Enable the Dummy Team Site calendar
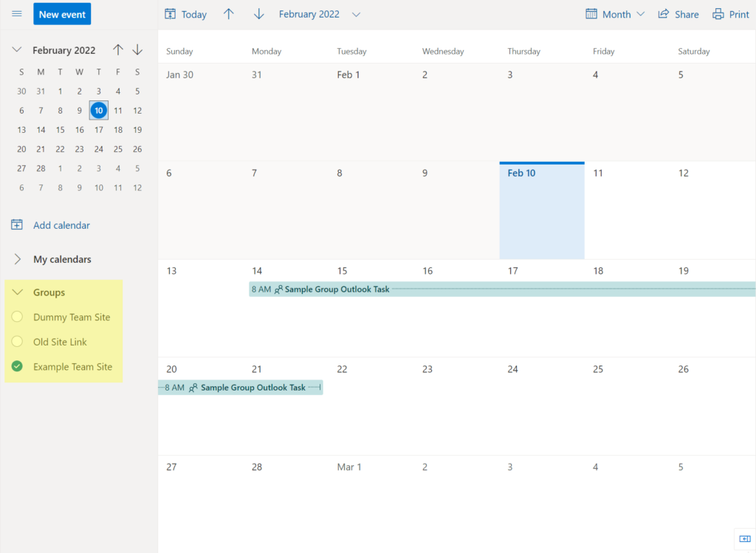The height and width of the screenshot is (553, 756). pyautogui.click(x=17, y=317)
